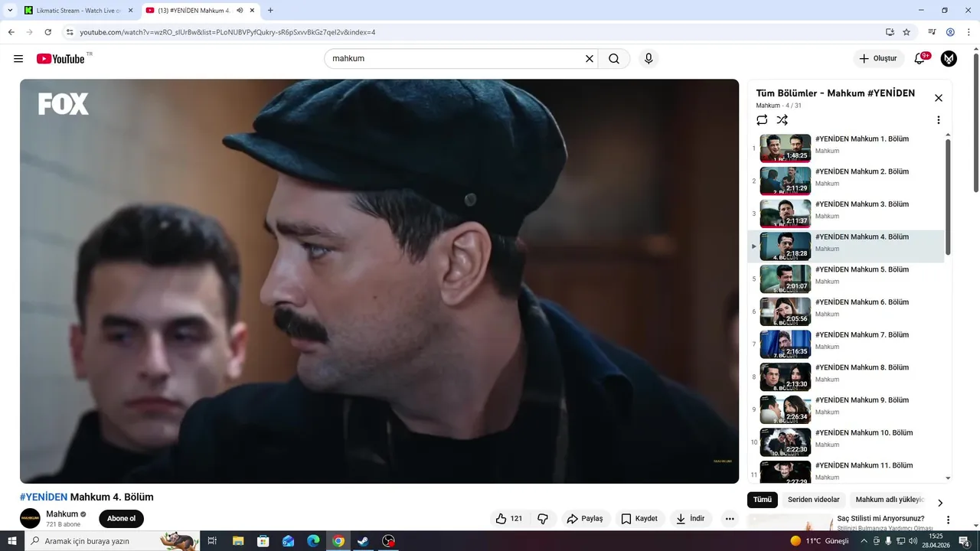Select the Tümü filter chip

click(763, 500)
